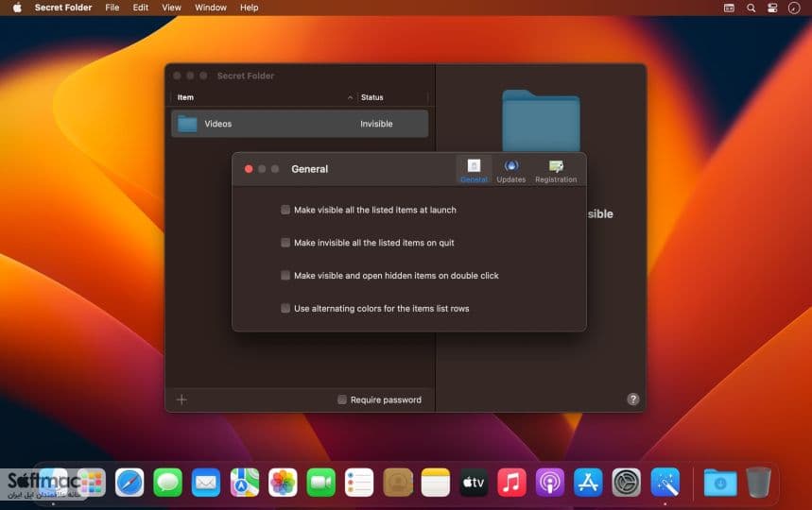Toggle the Require password checkbox

(342, 399)
